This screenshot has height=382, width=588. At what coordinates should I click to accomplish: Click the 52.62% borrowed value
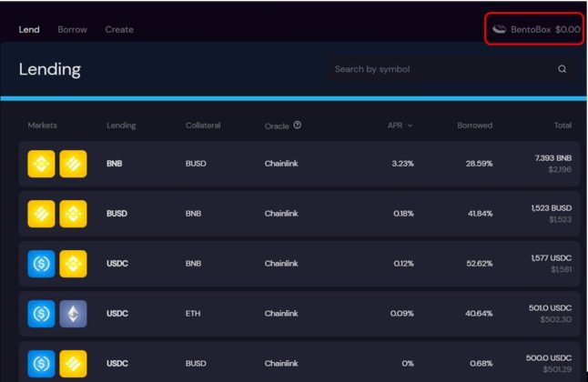click(480, 264)
